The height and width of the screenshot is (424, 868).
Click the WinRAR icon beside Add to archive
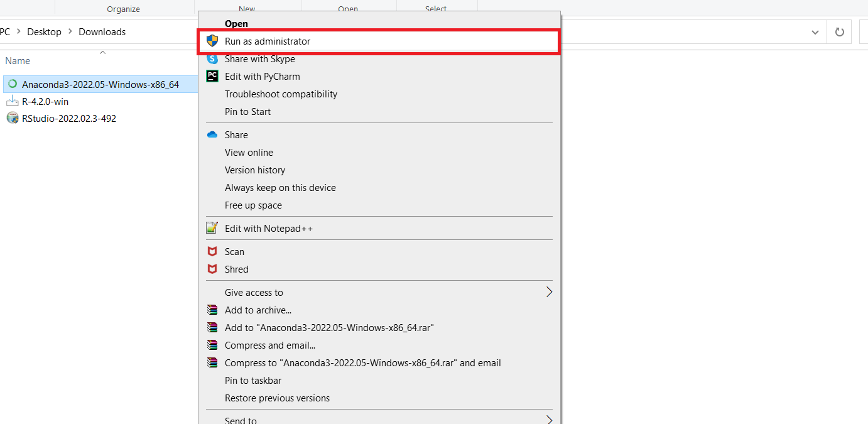(212, 310)
